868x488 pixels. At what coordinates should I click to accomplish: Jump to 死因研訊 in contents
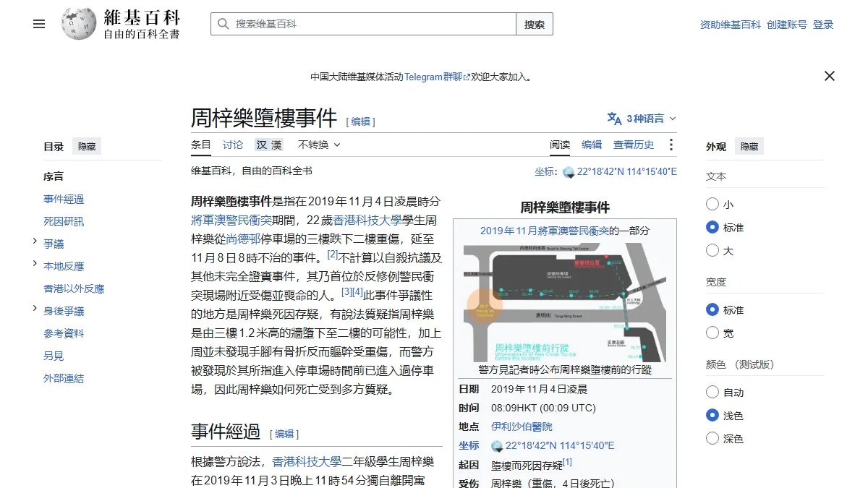pyautogui.click(x=64, y=221)
